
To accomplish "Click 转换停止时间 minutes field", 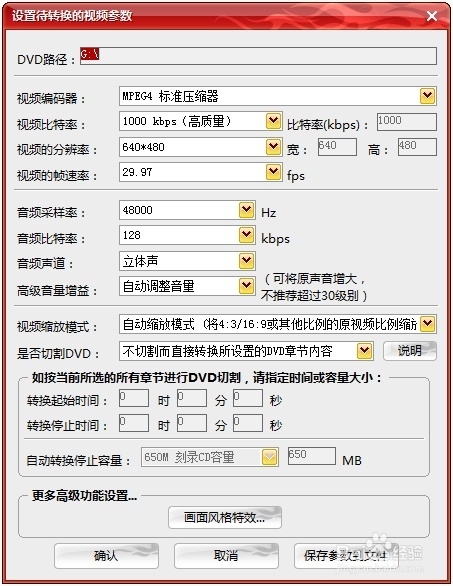I will pyautogui.click(x=192, y=423).
